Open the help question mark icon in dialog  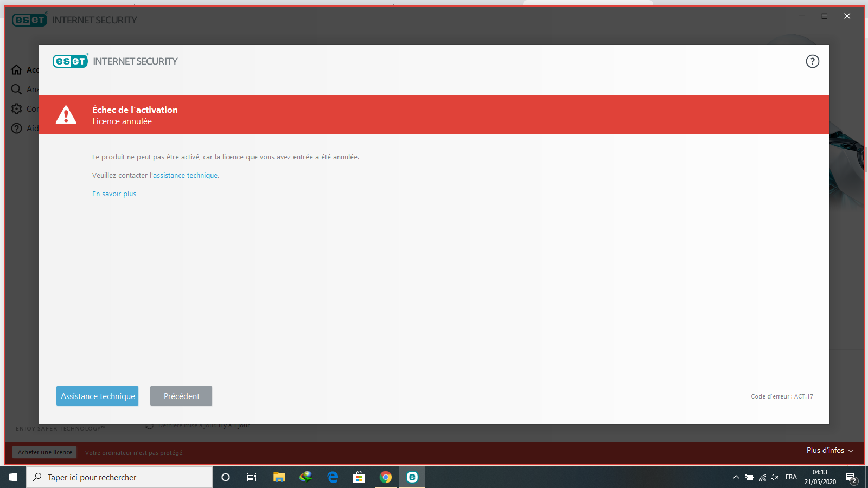[812, 61]
